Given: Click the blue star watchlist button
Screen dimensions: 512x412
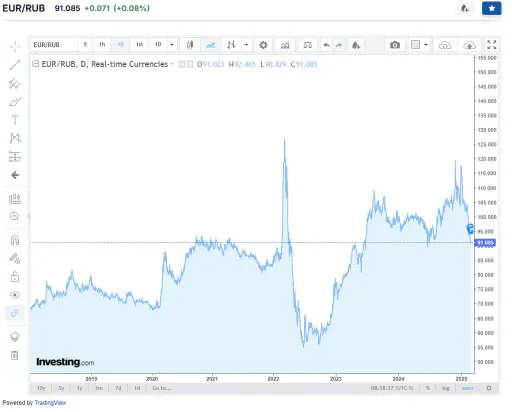Looking at the screenshot, I should (491, 8).
